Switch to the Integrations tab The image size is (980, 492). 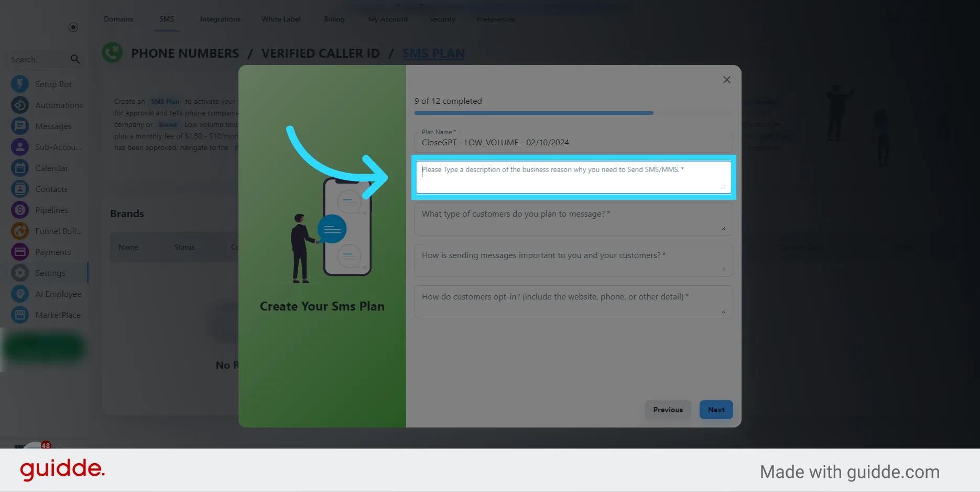[220, 19]
